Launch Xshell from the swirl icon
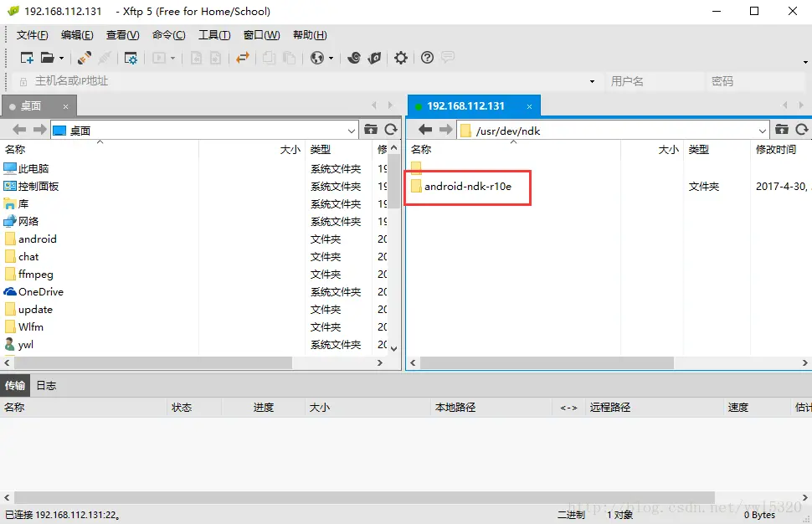This screenshot has height=524, width=812. point(354,58)
